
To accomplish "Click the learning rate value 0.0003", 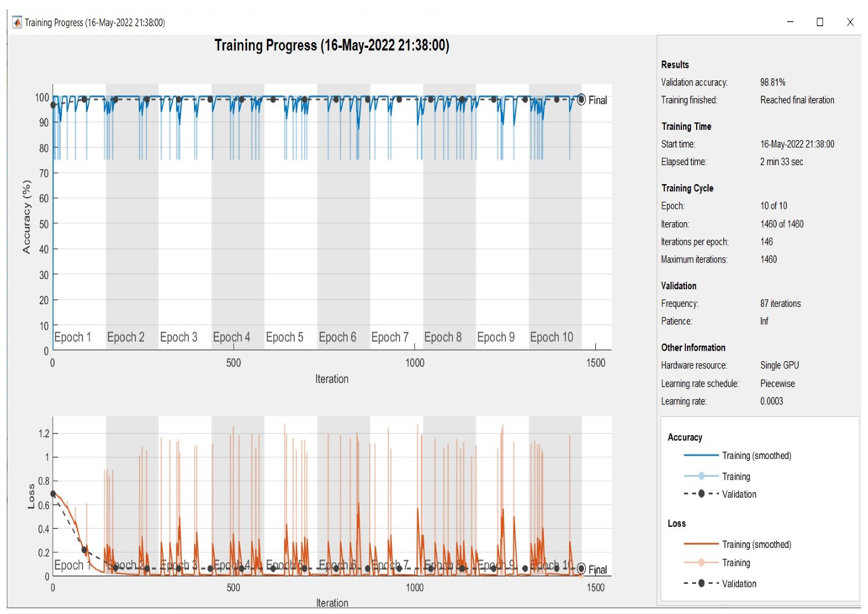I will pyautogui.click(x=771, y=402).
